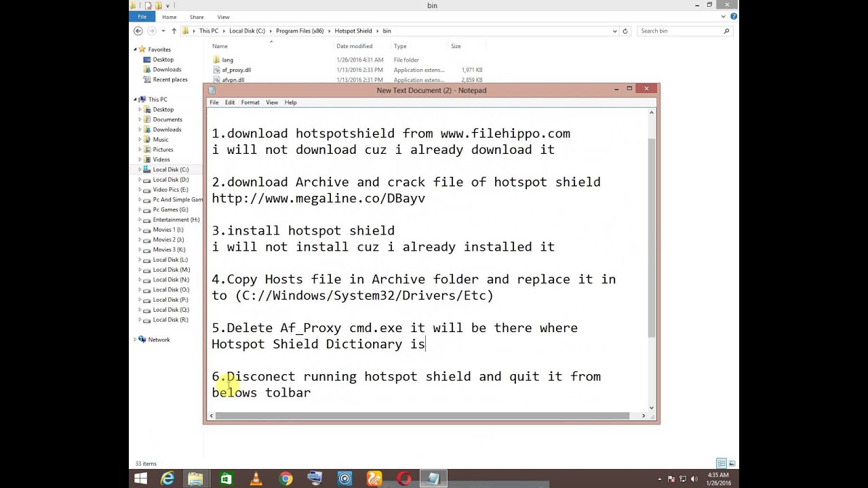Switch to Notepad taskbar icon
This screenshot has height=488, width=868.
click(x=434, y=479)
